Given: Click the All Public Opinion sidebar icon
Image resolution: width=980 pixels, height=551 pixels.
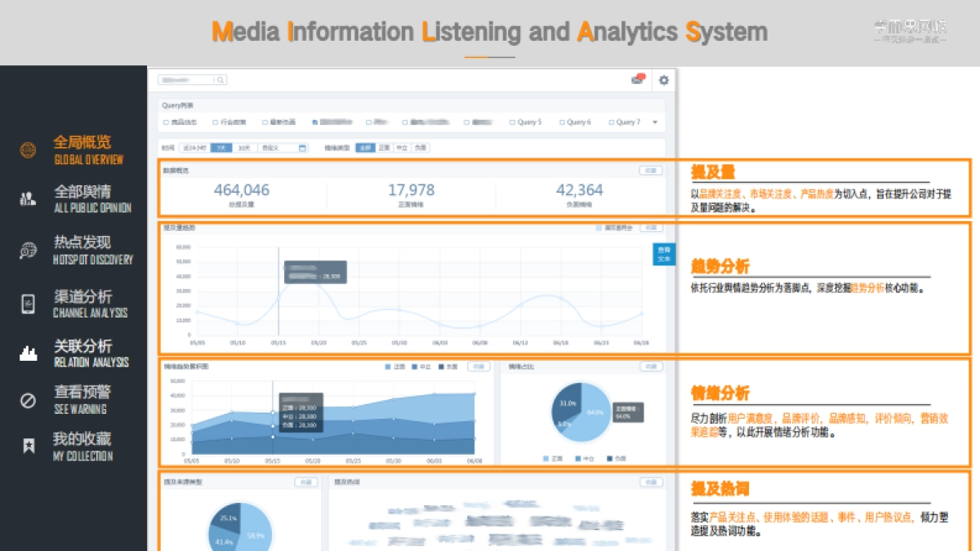Looking at the screenshot, I should [29, 198].
